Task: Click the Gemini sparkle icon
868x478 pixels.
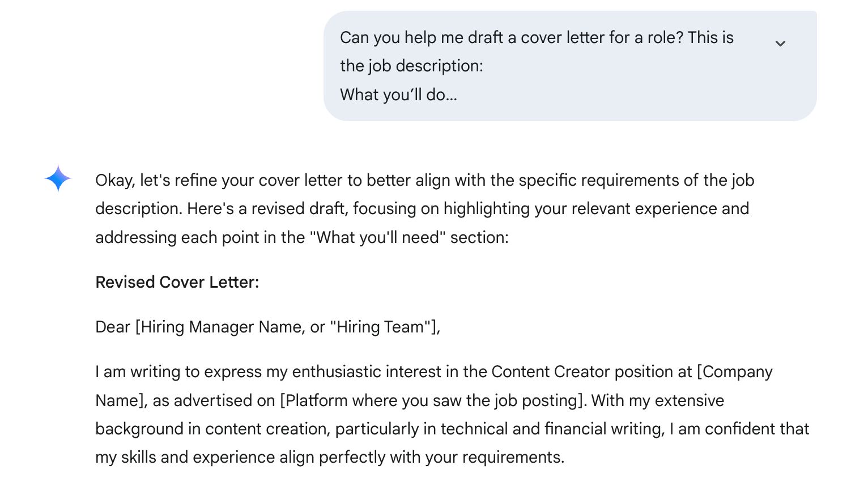Action: [x=57, y=178]
